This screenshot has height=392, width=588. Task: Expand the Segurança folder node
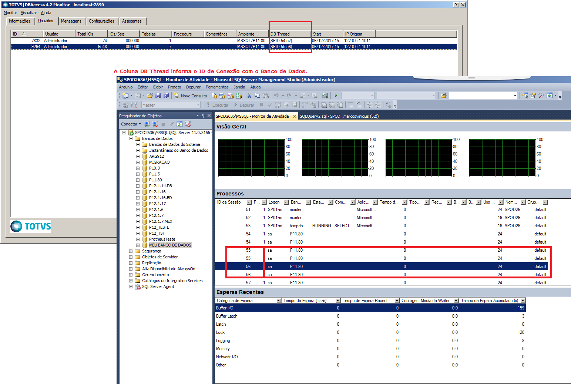(131, 251)
